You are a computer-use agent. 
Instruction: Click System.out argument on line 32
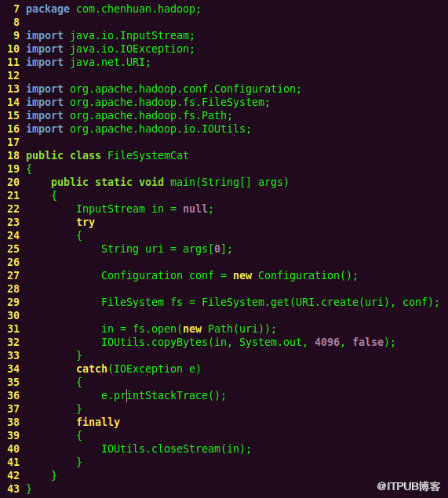click(271, 343)
